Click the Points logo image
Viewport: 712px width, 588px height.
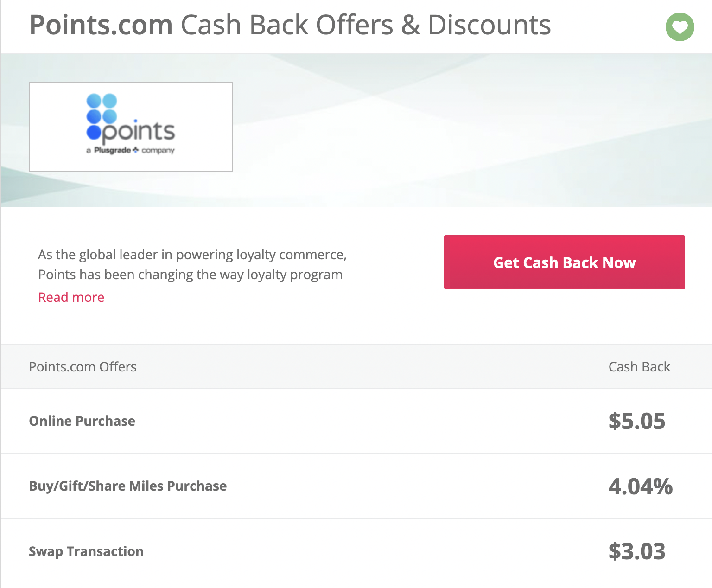pyautogui.click(x=131, y=127)
